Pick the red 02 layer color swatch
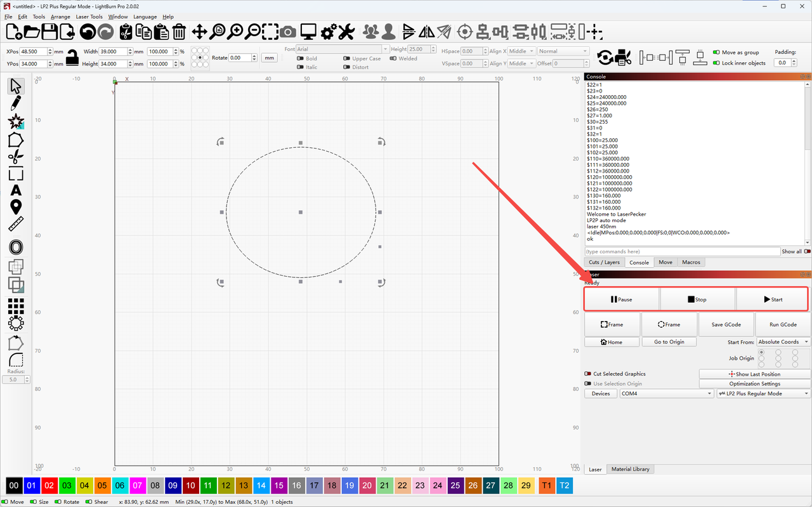 click(49, 485)
